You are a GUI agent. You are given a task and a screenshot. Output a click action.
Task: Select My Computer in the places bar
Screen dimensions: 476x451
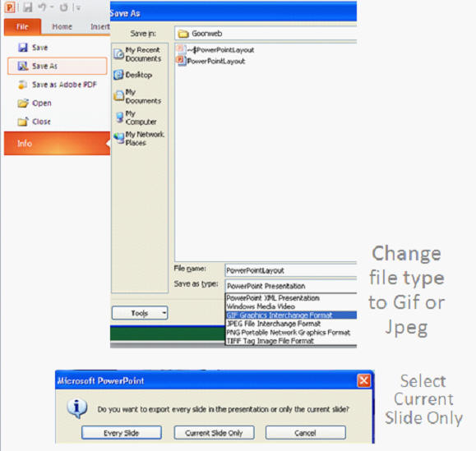[136, 117]
